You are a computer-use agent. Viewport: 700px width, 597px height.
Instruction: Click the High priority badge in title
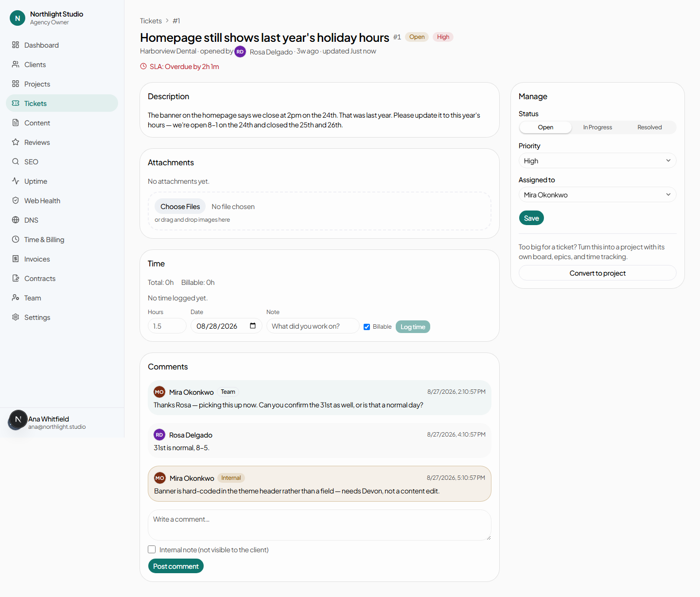(x=443, y=37)
